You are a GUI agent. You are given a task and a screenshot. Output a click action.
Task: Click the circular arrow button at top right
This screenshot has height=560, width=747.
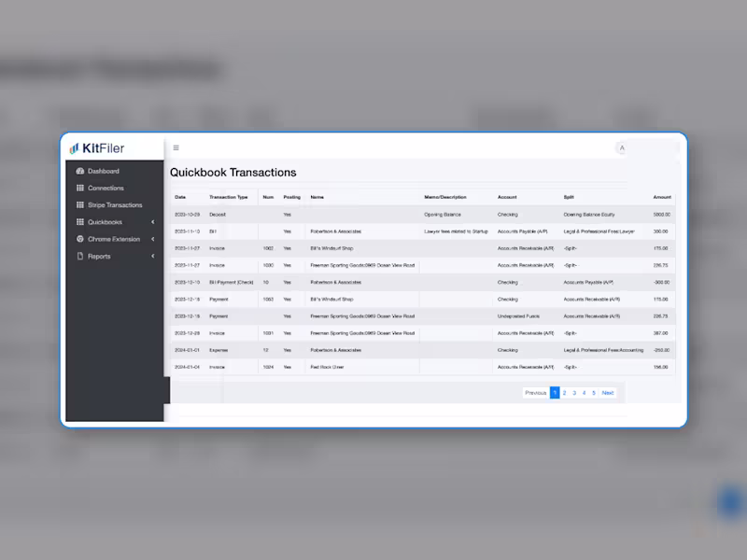[621, 147]
